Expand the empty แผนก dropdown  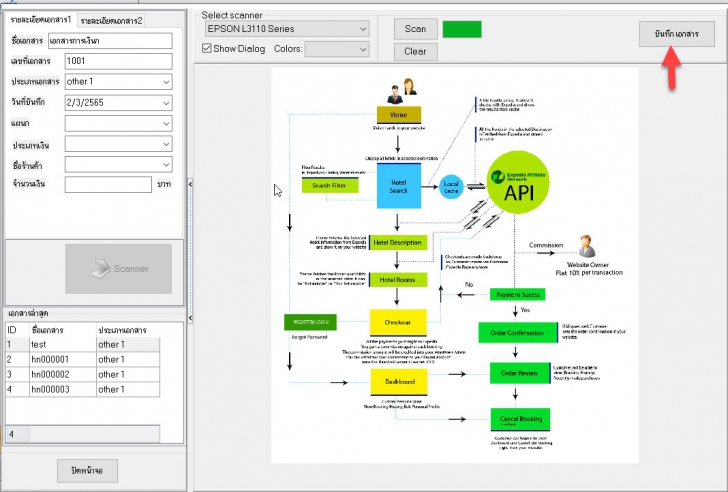[118, 123]
